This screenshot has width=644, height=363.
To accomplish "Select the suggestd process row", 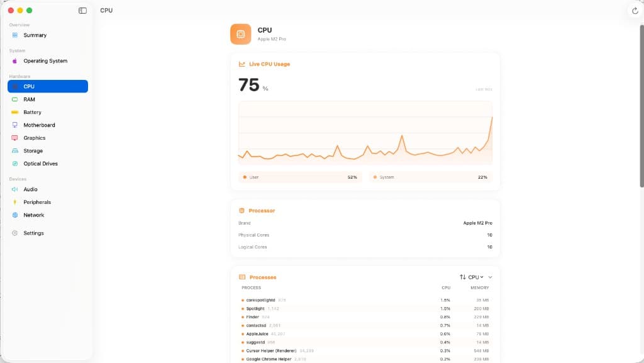I will click(x=365, y=342).
